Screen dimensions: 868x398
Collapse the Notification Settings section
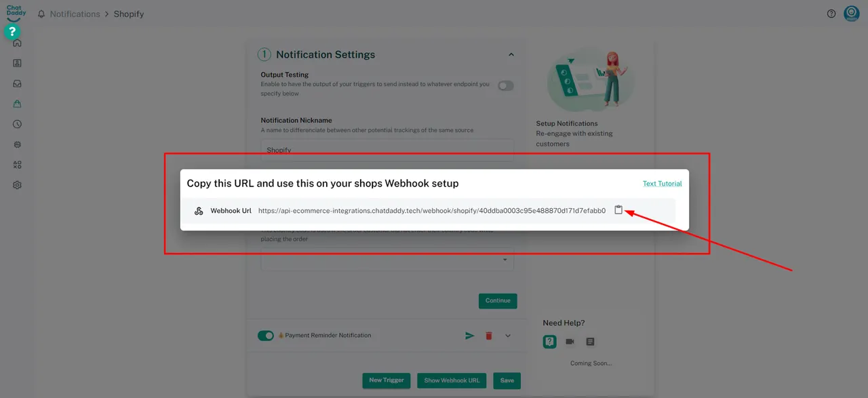(x=511, y=55)
